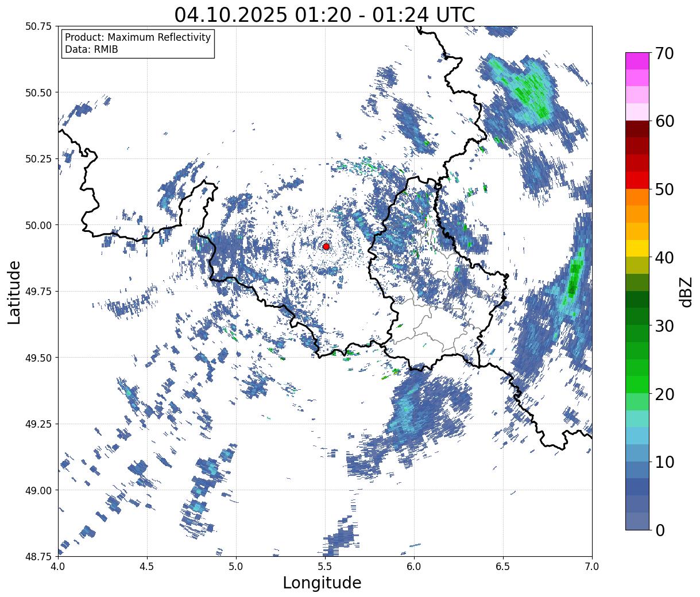The height and width of the screenshot is (597, 700).
Task: Click the dark maroon swatch below 60 dBZ
Action: (x=637, y=129)
